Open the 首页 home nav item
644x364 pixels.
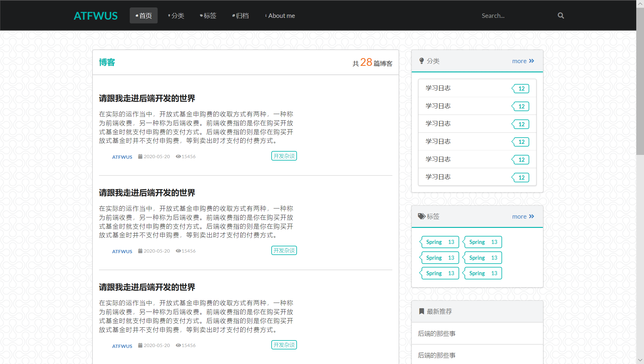pyautogui.click(x=144, y=15)
